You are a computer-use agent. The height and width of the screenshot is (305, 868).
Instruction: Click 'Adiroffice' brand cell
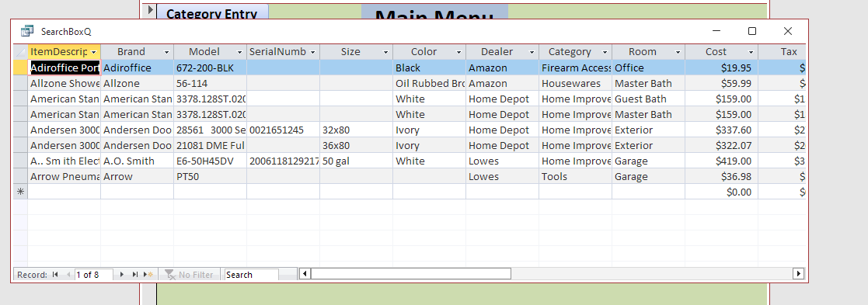(137, 68)
